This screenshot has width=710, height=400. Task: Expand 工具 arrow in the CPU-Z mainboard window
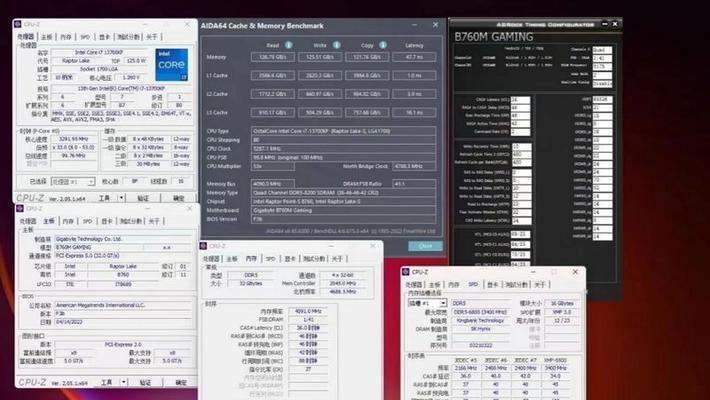tap(124, 382)
